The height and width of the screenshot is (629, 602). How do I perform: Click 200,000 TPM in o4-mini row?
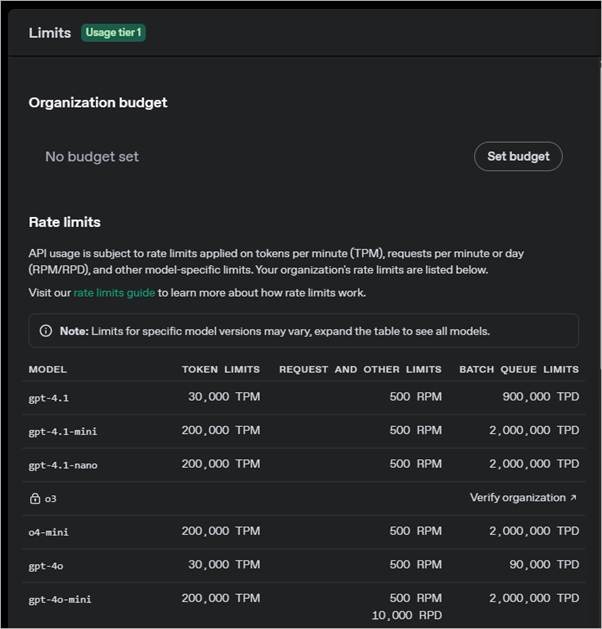pyautogui.click(x=221, y=531)
